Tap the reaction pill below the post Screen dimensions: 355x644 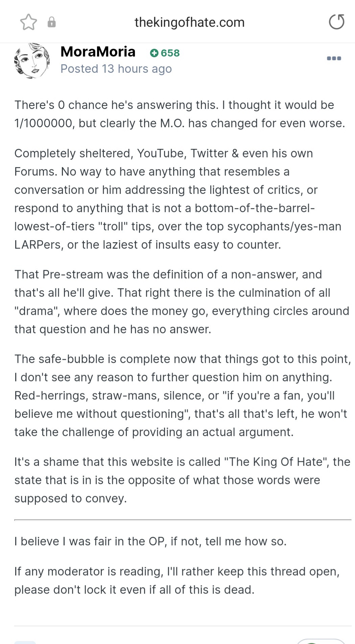point(321,641)
